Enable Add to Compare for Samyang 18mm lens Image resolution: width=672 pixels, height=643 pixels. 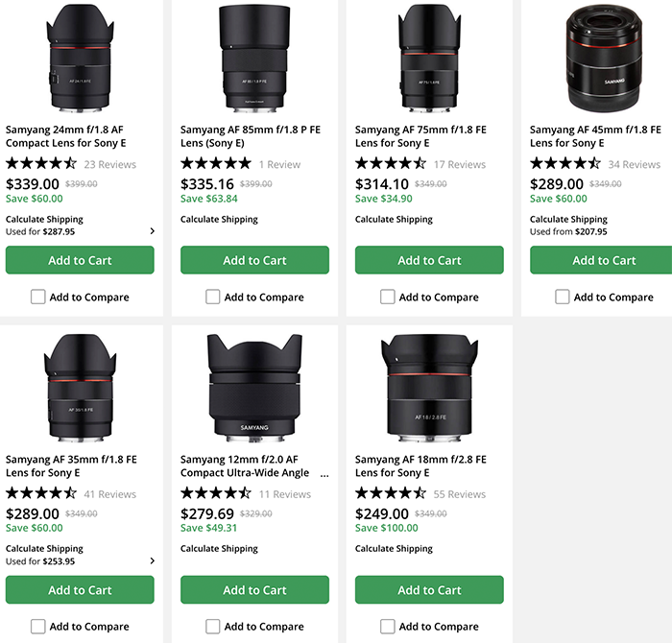click(387, 627)
